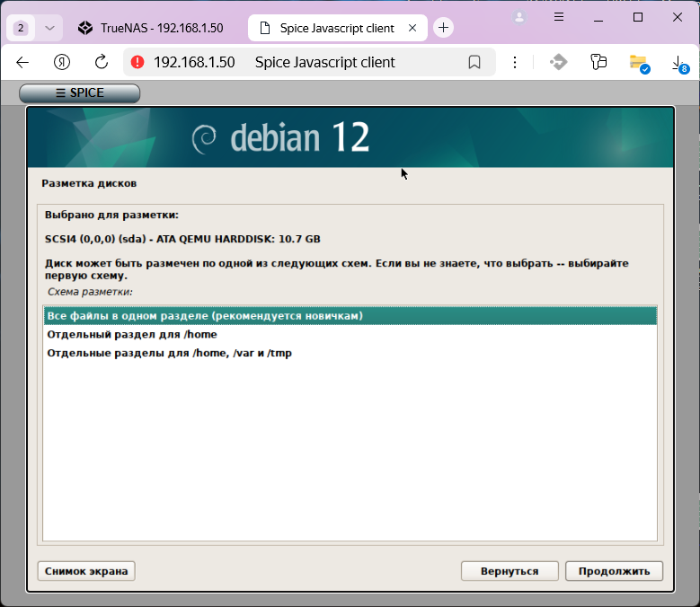The width and height of the screenshot is (700, 607).
Task: Open the collections icon in toolbar
Action: coord(598,62)
